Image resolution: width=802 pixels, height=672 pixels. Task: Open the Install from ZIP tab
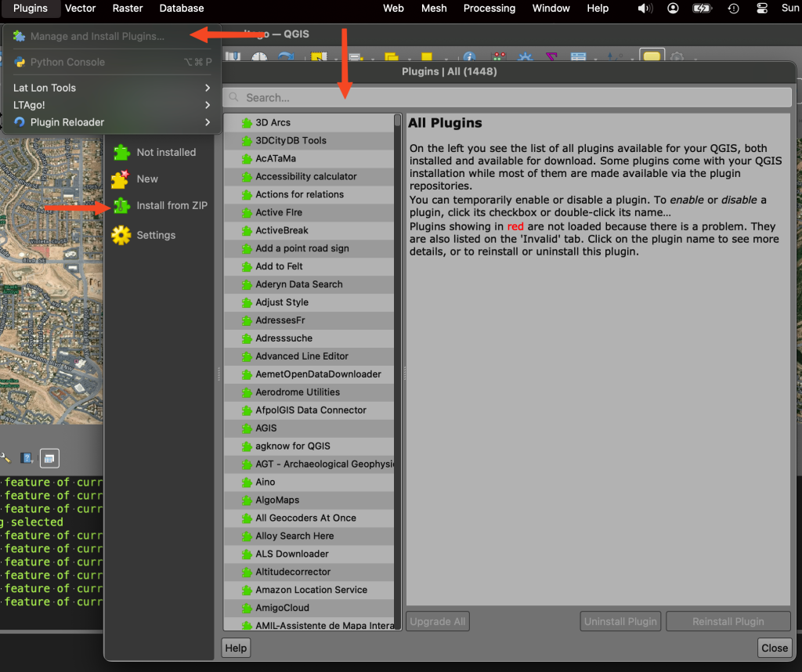pos(159,205)
